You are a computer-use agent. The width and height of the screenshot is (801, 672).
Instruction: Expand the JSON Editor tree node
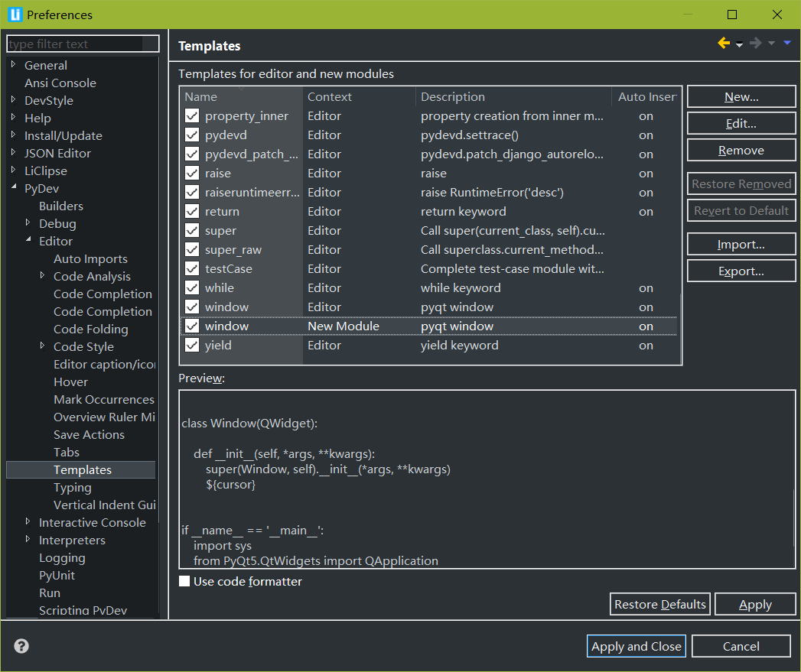[14, 152]
